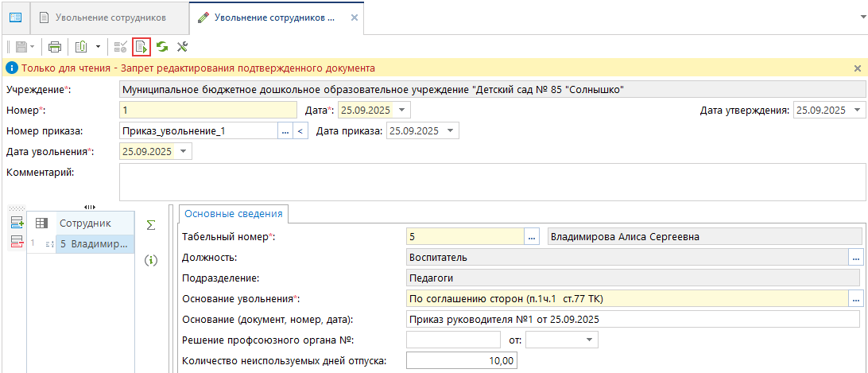Click the highlighted document run icon

pos(141,47)
